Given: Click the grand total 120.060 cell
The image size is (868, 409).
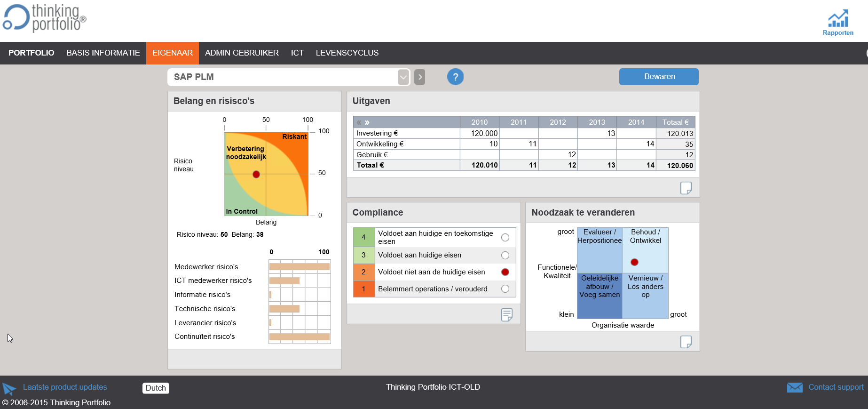Looking at the screenshot, I should [x=675, y=165].
